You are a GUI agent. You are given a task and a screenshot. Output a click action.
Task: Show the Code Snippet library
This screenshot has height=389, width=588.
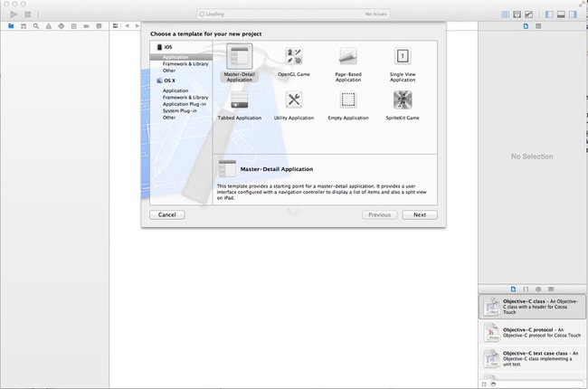[526, 289]
